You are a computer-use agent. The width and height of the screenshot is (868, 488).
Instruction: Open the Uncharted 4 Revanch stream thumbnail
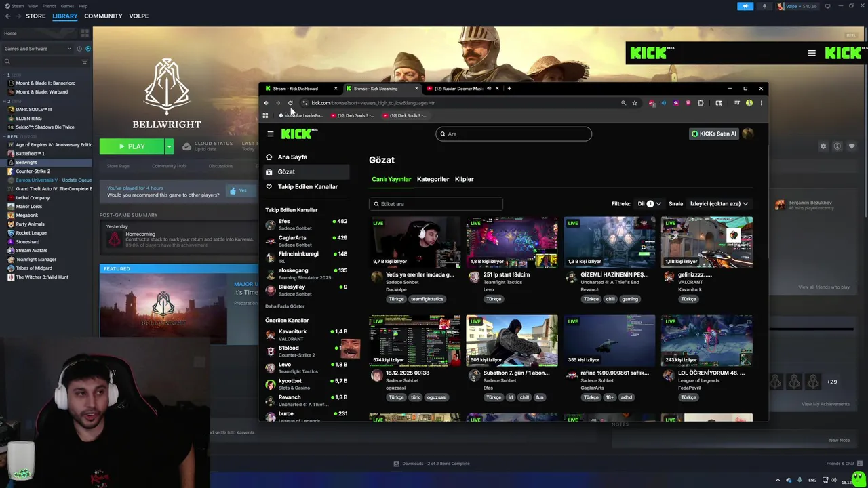(610, 242)
